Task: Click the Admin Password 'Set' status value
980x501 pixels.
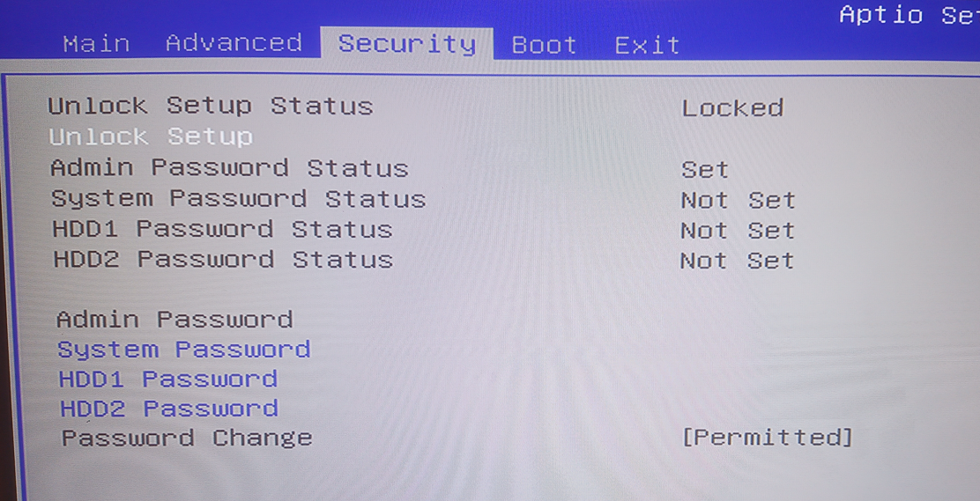Action: click(x=704, y=169)
